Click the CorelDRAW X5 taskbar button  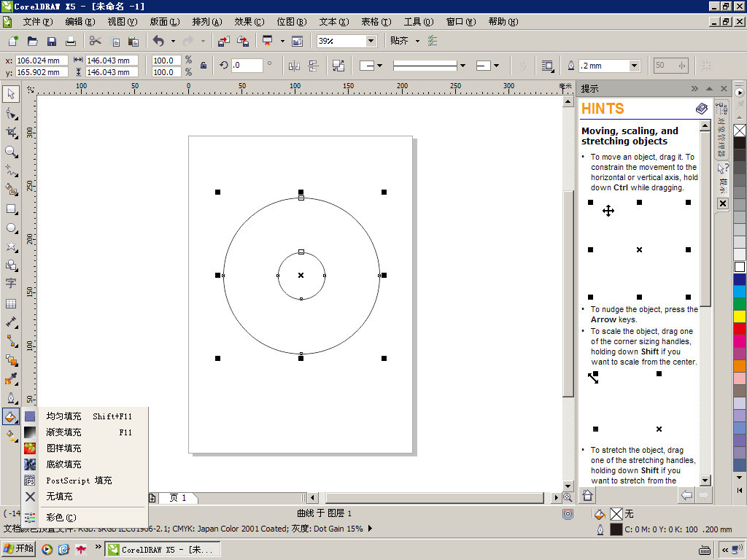click(x=162, y=550)
